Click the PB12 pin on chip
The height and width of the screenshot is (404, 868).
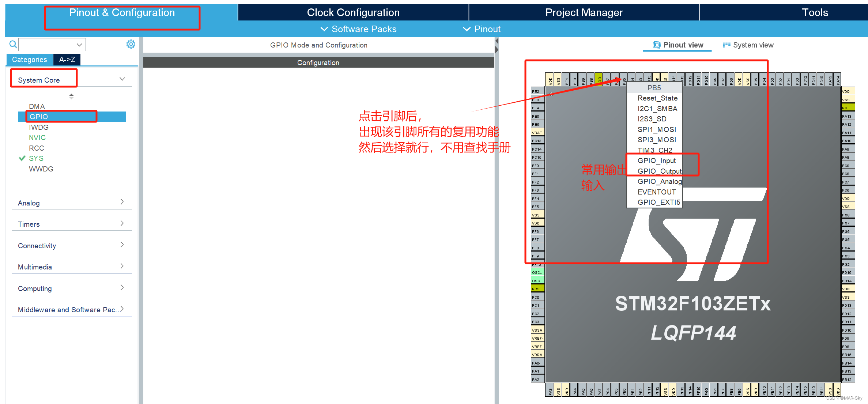click(848, 380)
